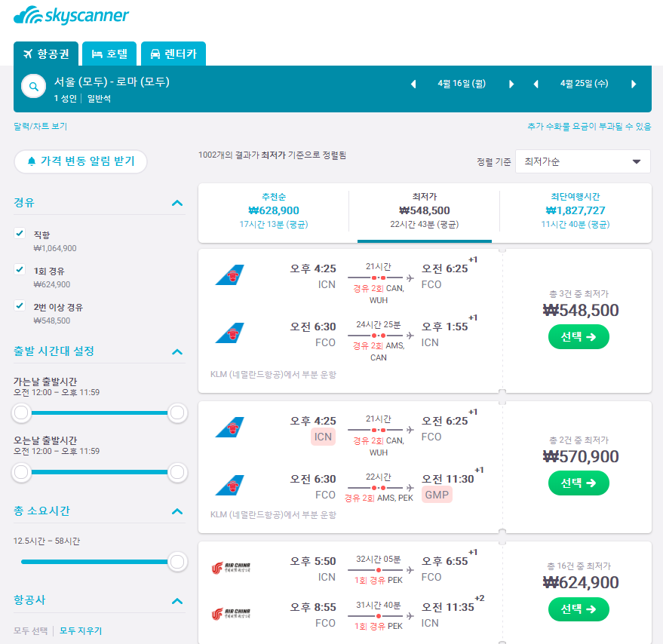
Task: Click the Skyscanner logo
Action: click(72, 16)
